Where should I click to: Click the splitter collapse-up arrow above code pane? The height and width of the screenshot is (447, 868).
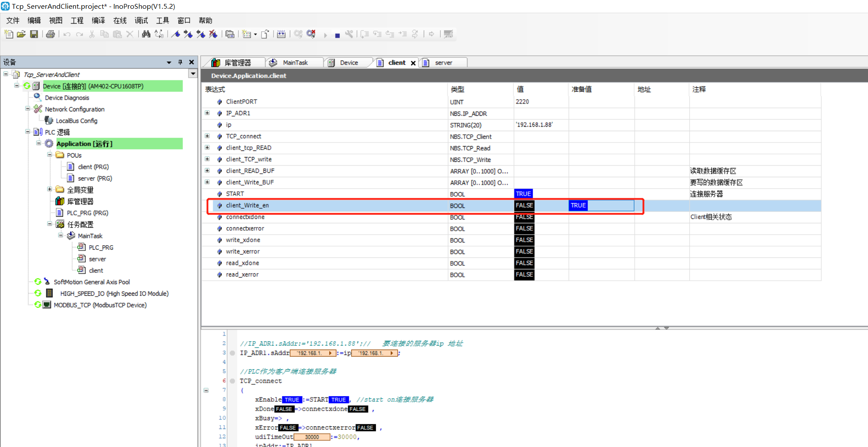coord(657,328)
